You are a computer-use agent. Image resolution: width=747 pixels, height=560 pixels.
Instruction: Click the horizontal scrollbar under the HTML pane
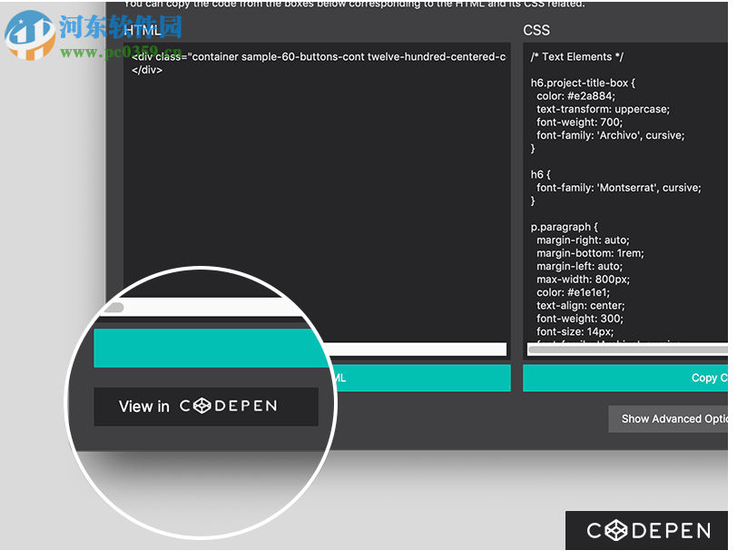[x=418, y=349]
